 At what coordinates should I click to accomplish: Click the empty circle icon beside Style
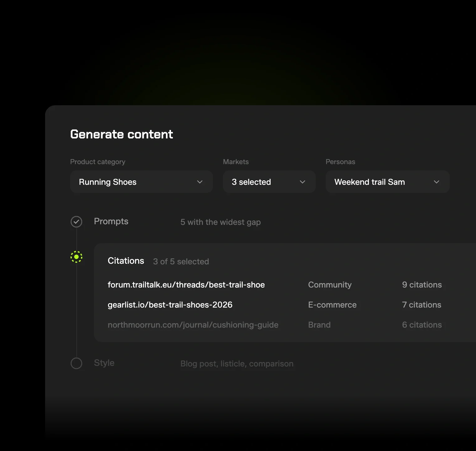(76, 363)
